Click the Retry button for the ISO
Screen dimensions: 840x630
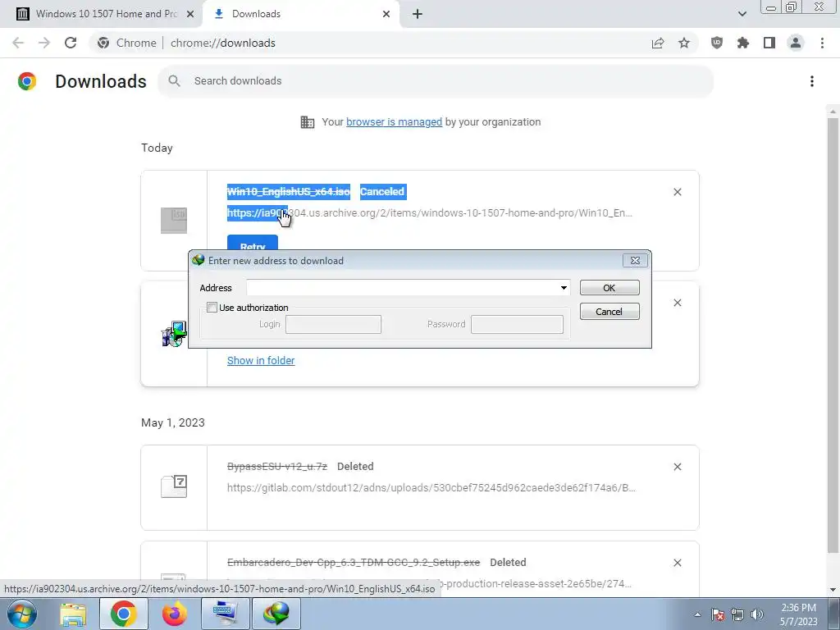253,243
